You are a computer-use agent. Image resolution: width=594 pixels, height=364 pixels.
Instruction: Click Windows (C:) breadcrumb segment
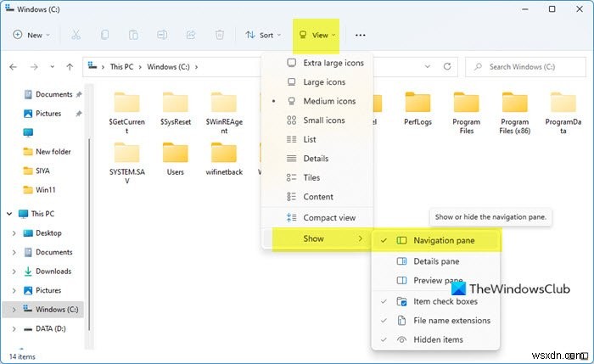[168, 67]
